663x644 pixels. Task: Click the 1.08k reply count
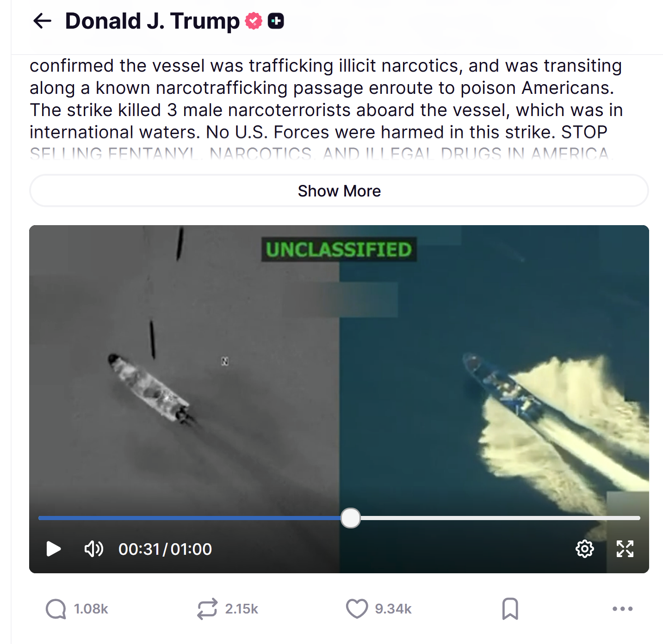pos(91,609)
